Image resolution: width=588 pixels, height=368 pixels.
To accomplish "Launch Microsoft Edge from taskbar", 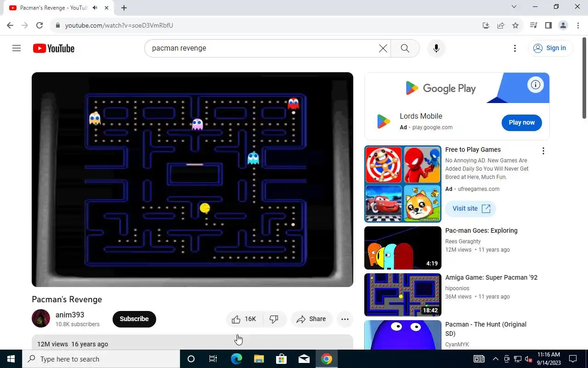I will 236,359.
